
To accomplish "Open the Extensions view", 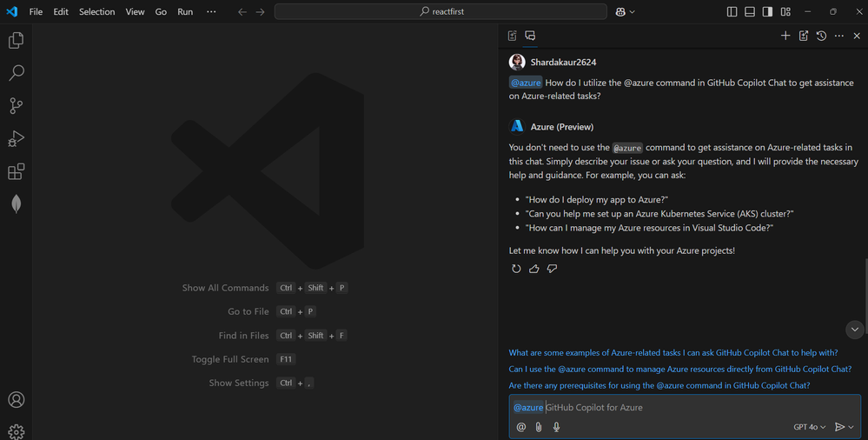I will click(16, 171).
